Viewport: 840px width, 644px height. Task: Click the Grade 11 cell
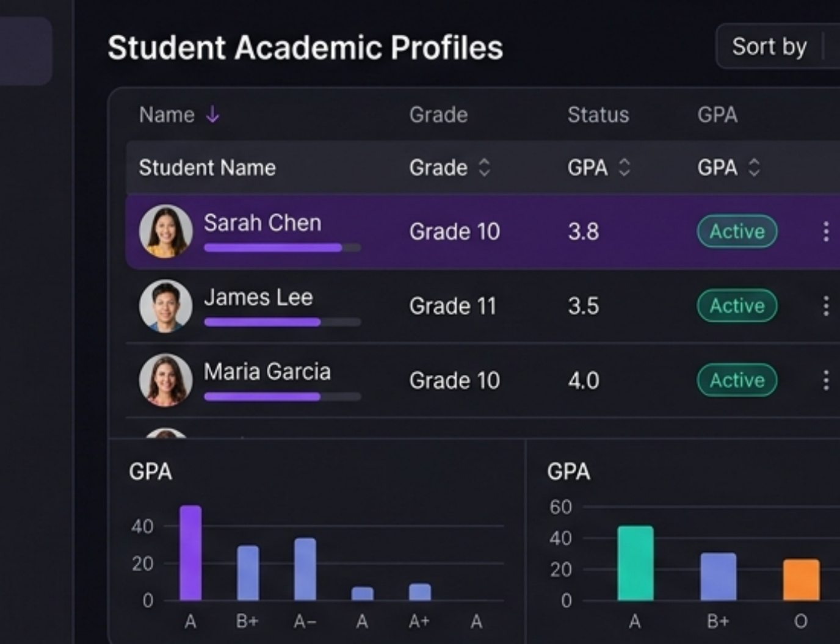coord(453,306)
